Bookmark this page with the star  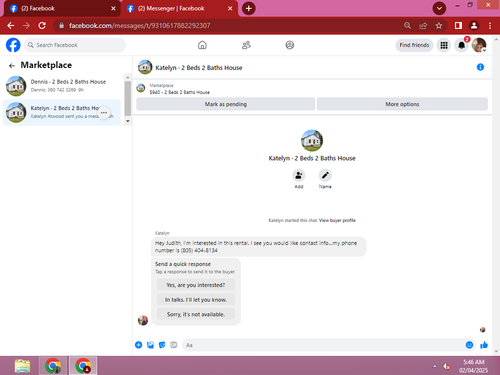tap(439, 25)
